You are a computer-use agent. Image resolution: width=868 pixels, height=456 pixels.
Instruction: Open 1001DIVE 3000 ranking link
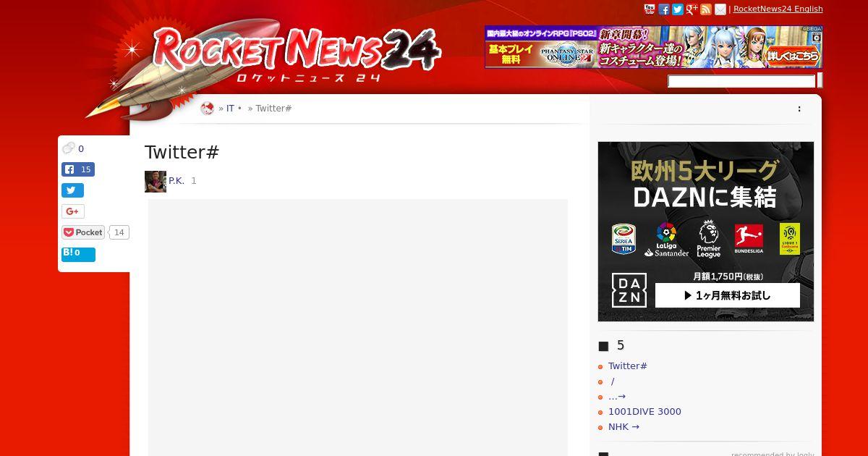[644, 412]
